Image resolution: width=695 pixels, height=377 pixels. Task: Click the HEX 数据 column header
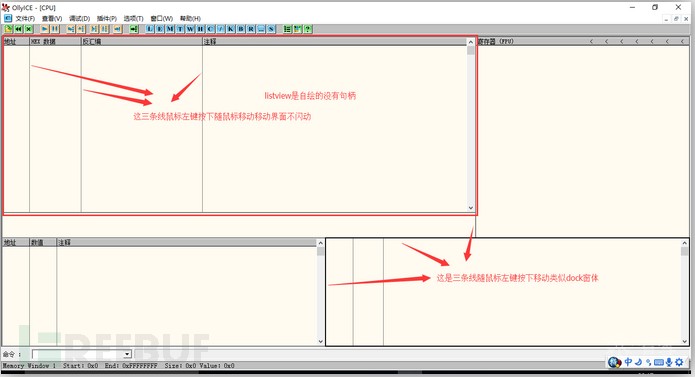[55, 42]
